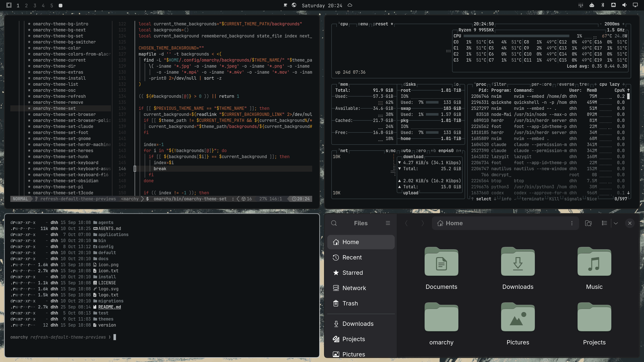Image resolution: width=644 pixels, height=362 pixels.
Task: Open the Documents folder
Action: point(441,268)
